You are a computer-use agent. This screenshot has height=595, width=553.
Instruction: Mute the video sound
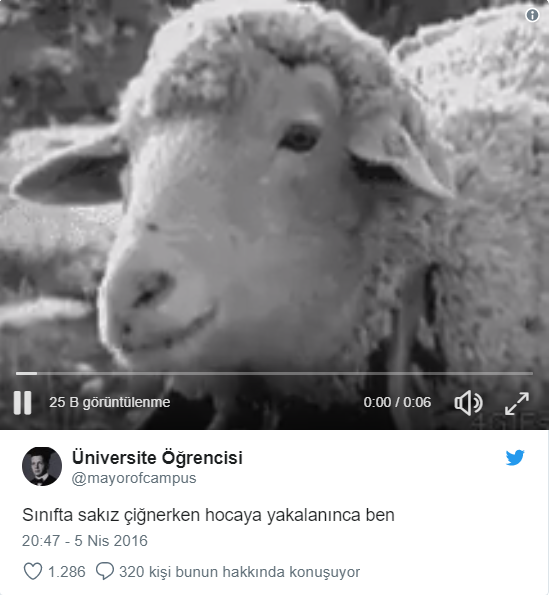(468, 403)
